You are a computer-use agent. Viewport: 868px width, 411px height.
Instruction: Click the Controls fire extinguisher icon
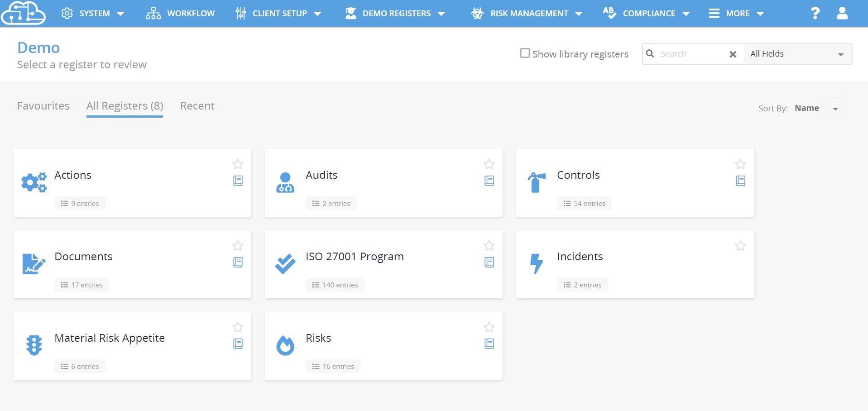click(x=537, y=182)
